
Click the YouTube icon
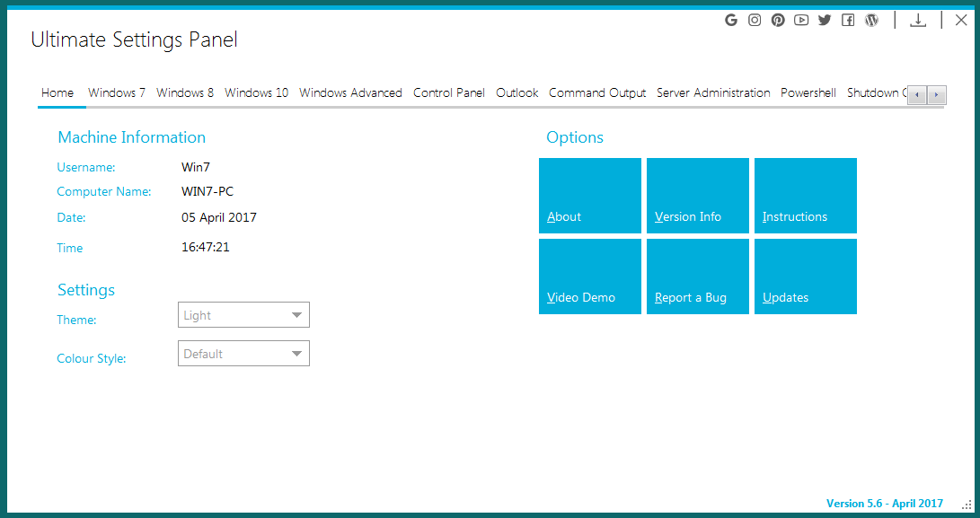[x=801, y=21]
